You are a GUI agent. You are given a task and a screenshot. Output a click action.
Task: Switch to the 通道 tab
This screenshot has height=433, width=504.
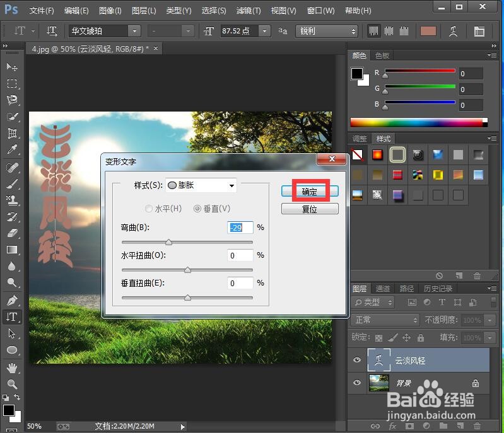click(382, 289)
